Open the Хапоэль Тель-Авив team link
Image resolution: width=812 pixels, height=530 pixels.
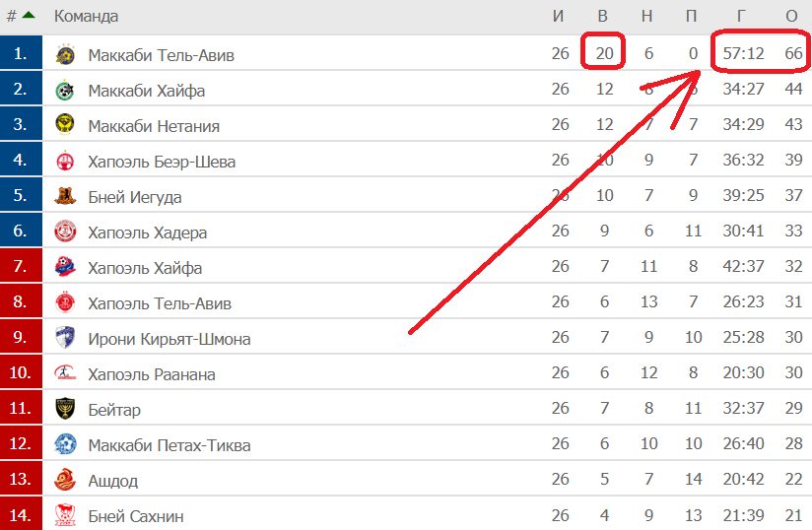(x=160, y=303)
